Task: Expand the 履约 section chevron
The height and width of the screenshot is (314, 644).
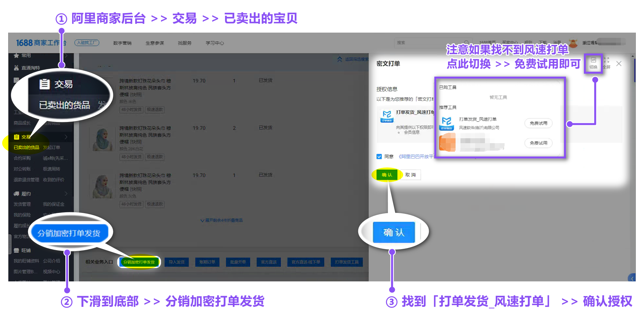Action: coord(66,194)
